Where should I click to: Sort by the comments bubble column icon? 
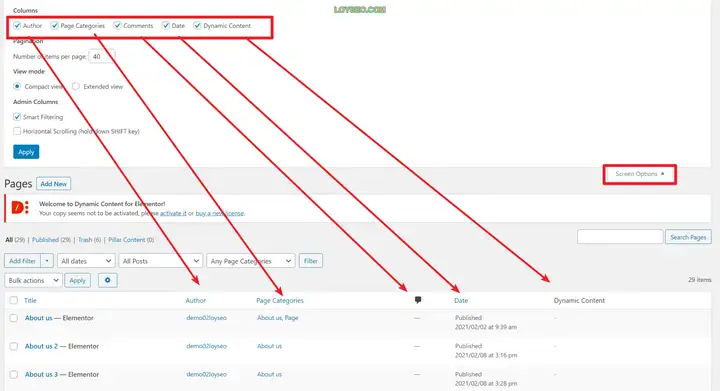pos(418,300)
